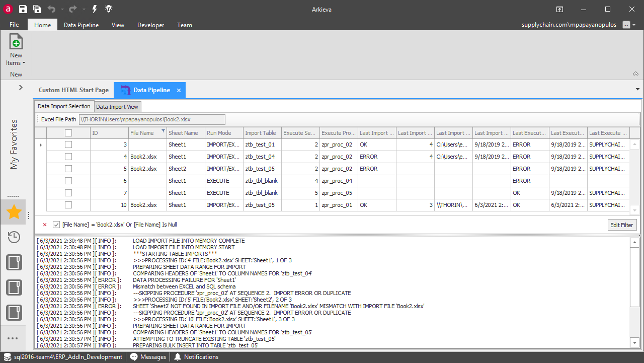Click the first notebook icon in sidebar
The image size is (644, 363).
[x=14, y=262]
